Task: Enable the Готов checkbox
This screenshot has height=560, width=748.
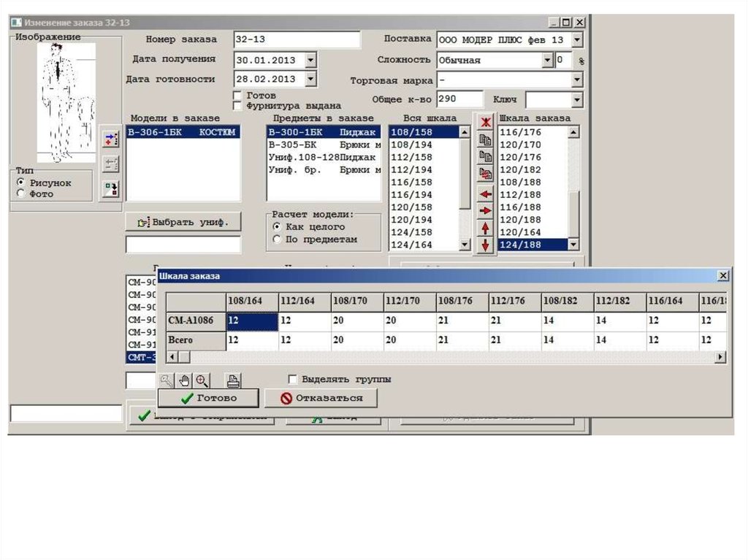Action: pyautogui.click(x=237, y=96)
